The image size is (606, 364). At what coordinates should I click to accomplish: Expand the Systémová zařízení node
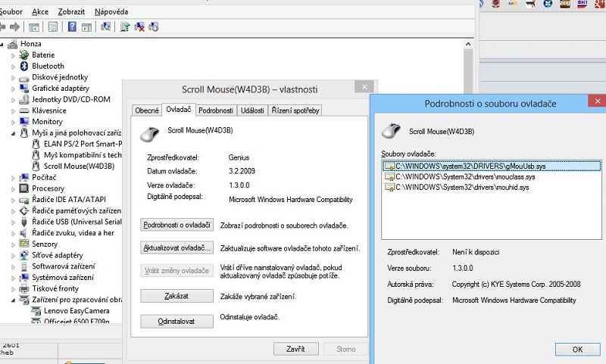click(13, 278)
